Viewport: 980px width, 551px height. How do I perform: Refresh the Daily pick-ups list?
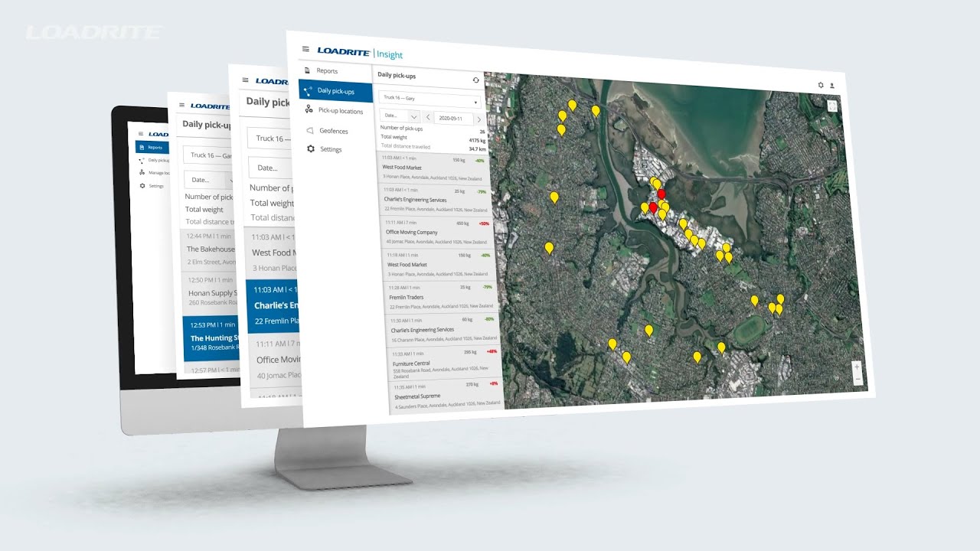coord(475,80)
